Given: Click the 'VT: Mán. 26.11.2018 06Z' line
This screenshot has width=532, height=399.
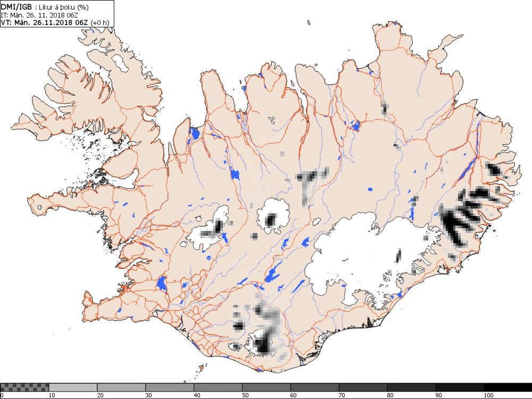Looking at the screenshot, I should (x=45, y=22).
